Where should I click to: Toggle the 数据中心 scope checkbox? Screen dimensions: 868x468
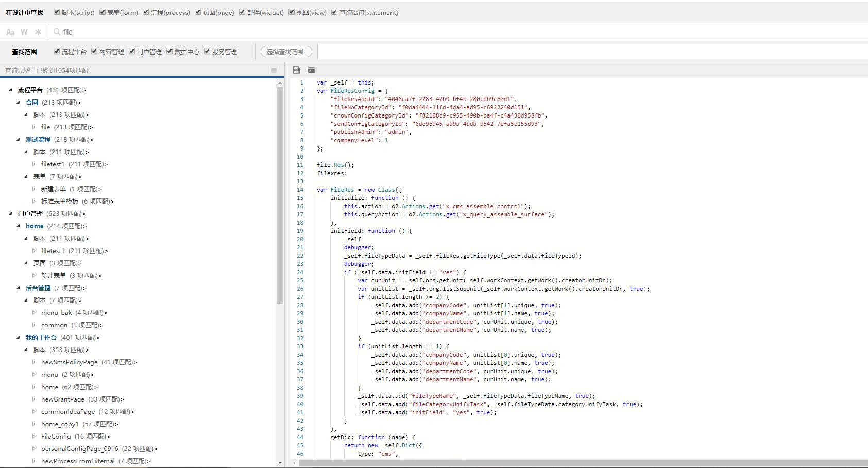coord(169,52)
